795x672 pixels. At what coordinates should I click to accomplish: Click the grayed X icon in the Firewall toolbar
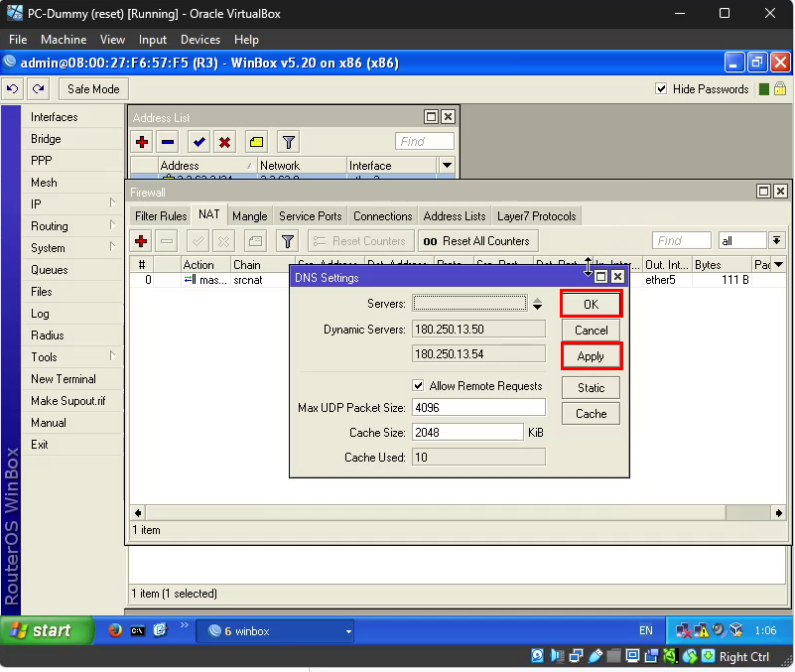tap(224, 241)
